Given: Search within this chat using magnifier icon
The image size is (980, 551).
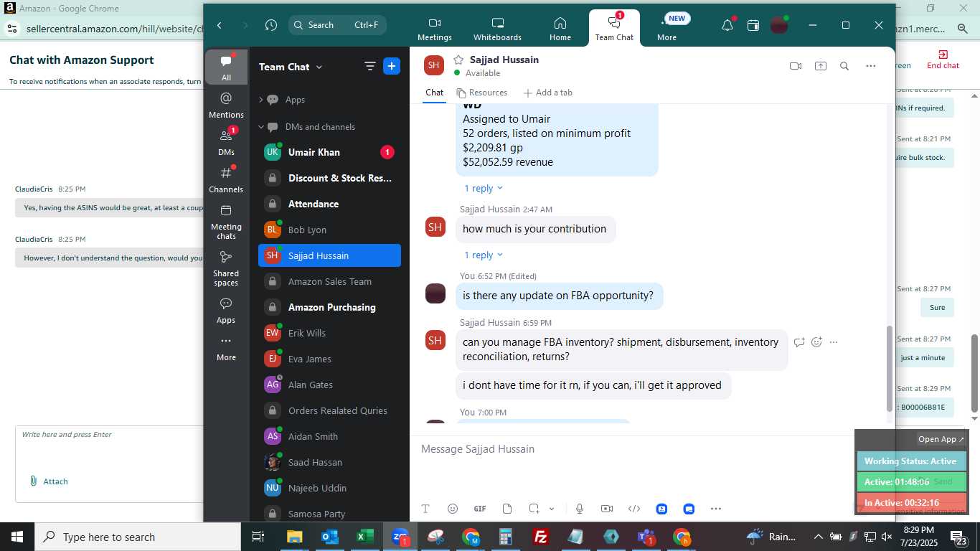Looking at the screenshot, I should point(844,66).
